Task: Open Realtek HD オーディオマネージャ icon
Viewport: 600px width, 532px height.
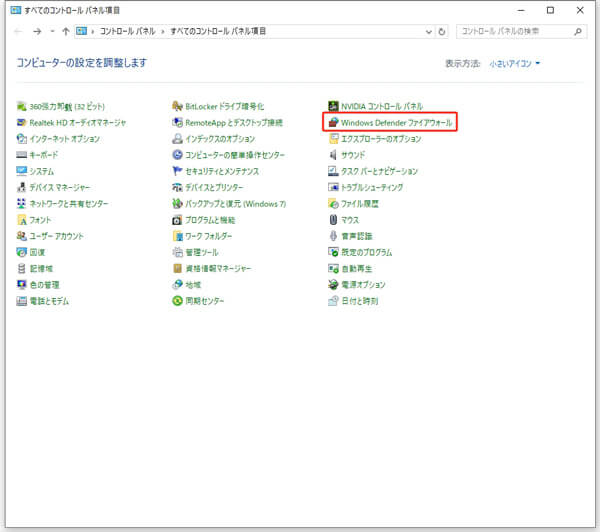Action: coord(21,122)
